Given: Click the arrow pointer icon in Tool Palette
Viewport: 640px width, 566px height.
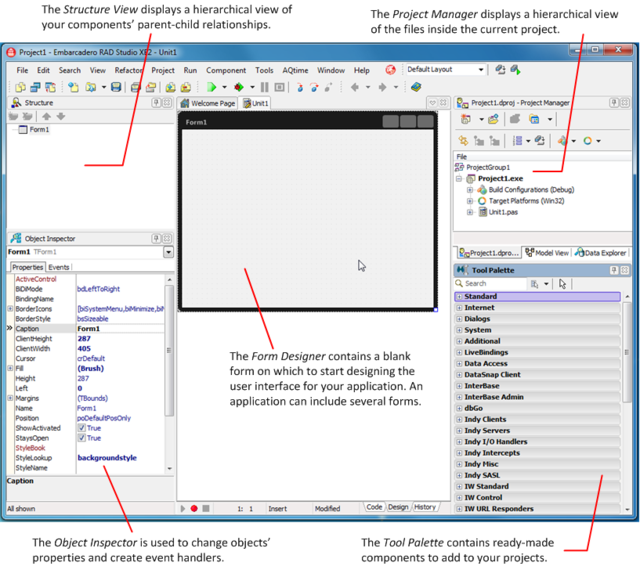Looking at the screenshot, I should (562, 284).
